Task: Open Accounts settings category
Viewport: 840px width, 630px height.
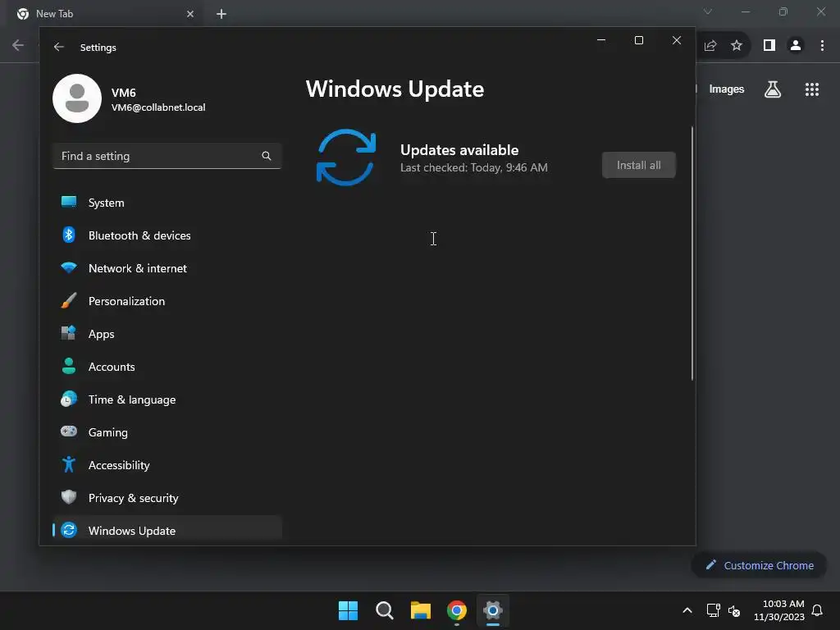Action: [x=167, y=367]
